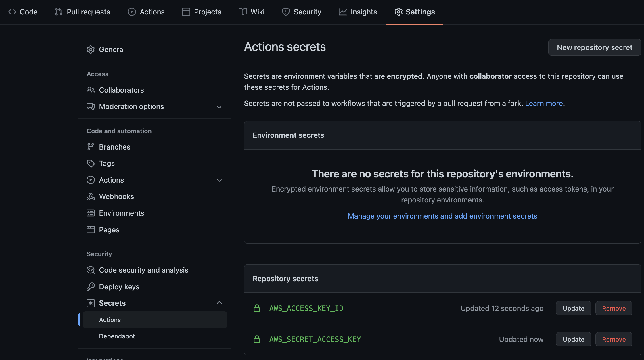
Task: Click the Repository secrets heading
Action: [285, 279]
